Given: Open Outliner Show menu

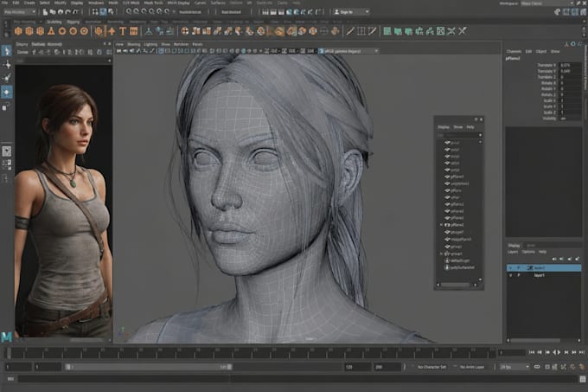Looking at the screenshot, I should coord(458,127).
